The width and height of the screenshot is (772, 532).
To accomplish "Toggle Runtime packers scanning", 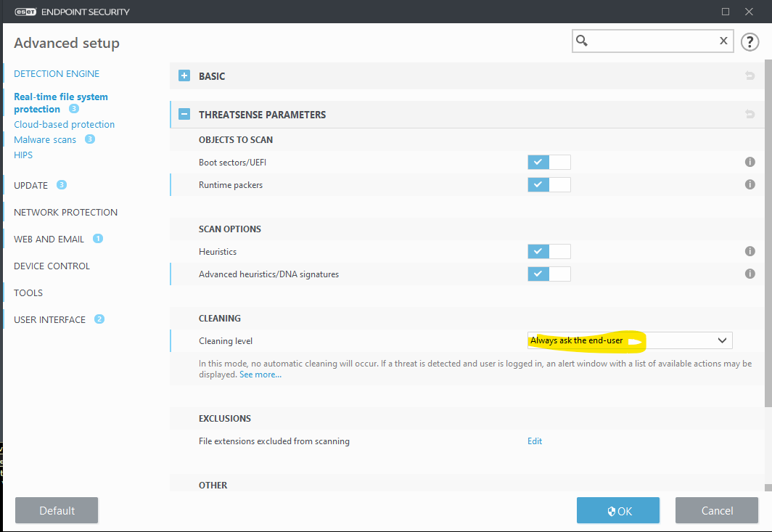I will [x=549, y=185].
